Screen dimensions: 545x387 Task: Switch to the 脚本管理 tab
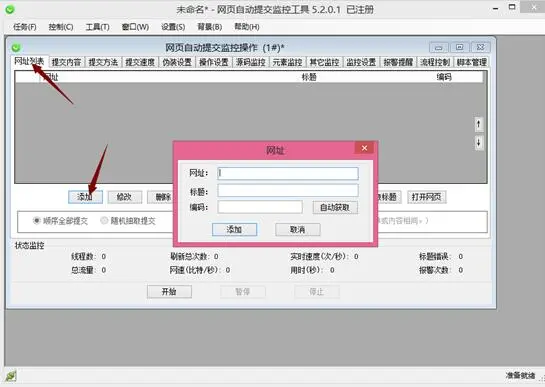point(472,62)
